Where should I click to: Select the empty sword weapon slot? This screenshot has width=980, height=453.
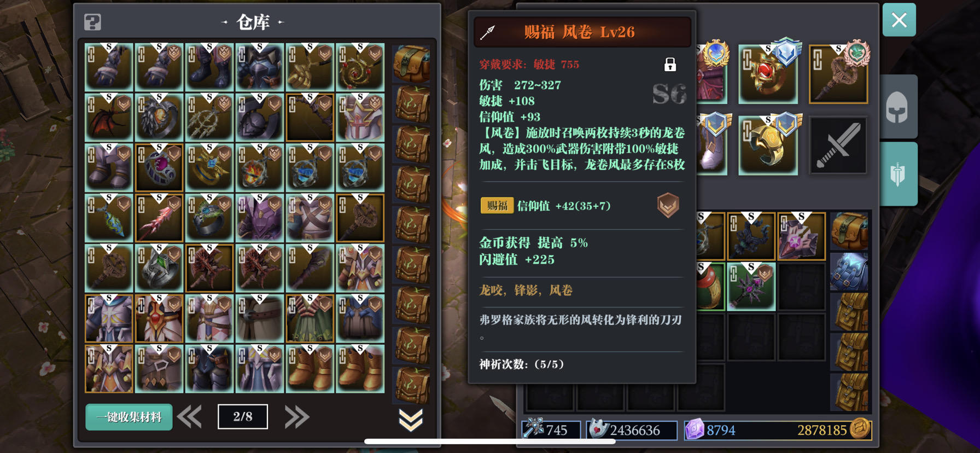(x=838, y=146)
